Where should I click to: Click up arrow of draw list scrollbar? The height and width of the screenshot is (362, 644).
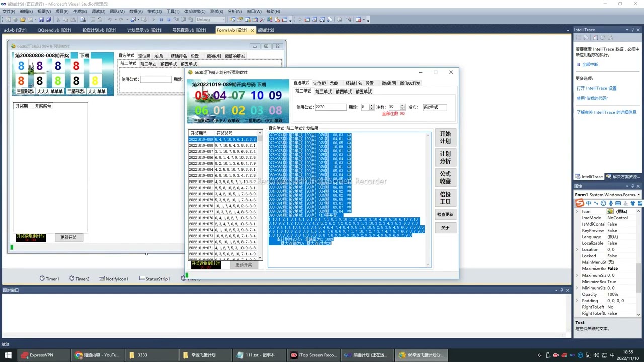coord(260,132)
